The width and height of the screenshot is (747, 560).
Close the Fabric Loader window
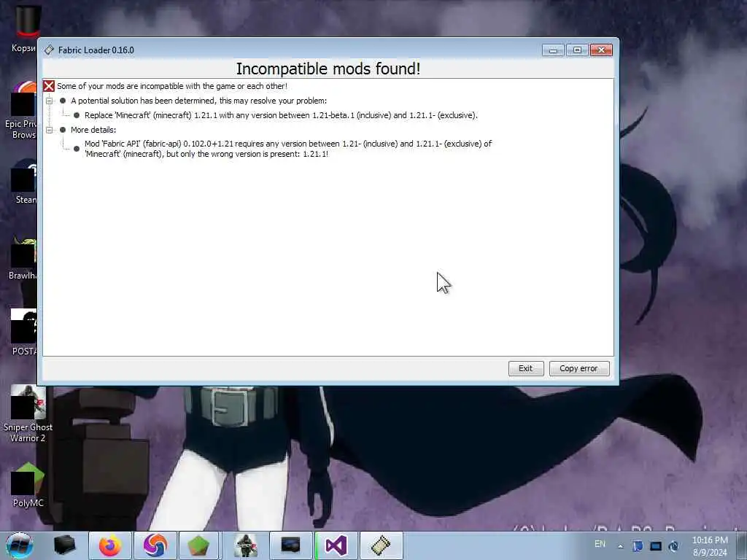pos(601,50)
